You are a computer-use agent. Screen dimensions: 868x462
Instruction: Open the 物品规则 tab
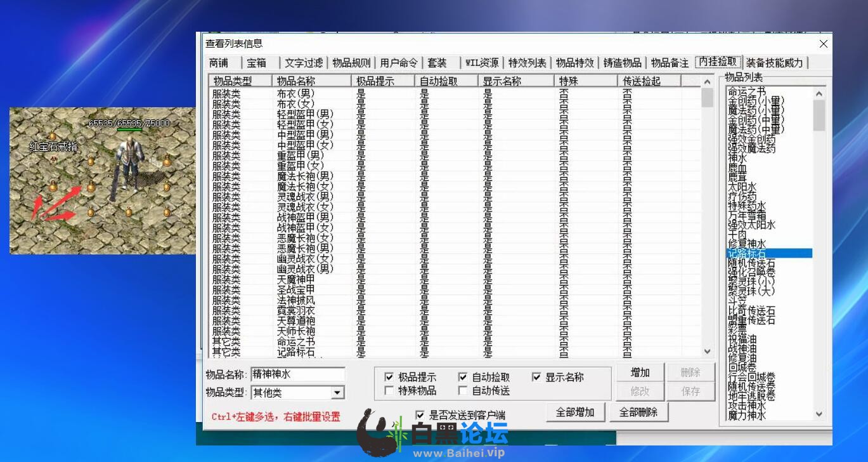[351, 63]
